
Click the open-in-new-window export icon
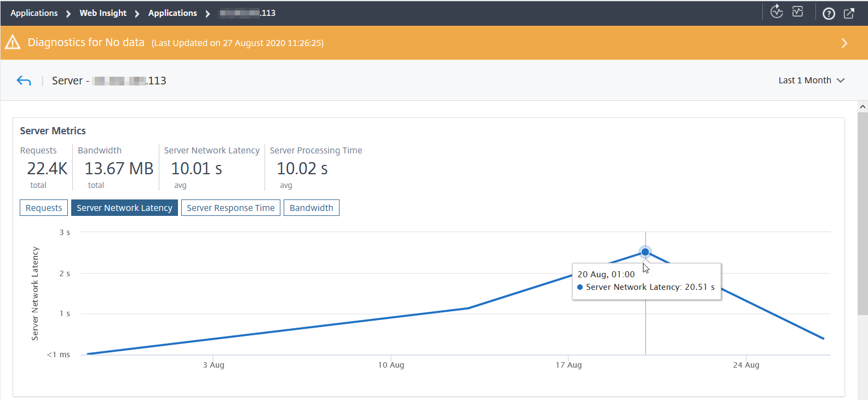tap(849, 14)
